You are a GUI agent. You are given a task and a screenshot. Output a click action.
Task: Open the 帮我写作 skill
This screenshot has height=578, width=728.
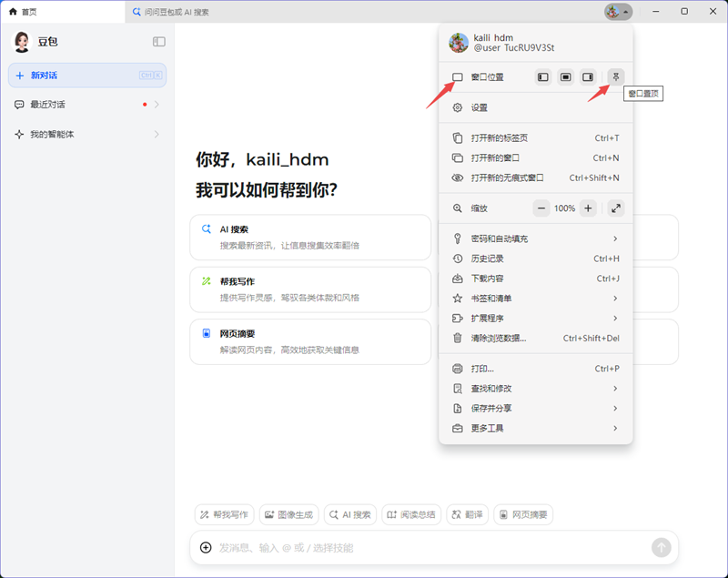(224, 514)
